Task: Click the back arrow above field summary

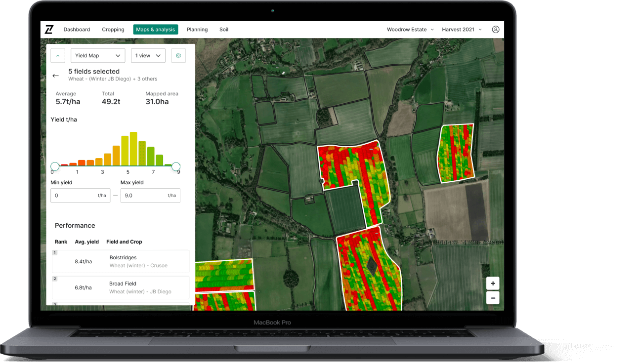Action: point(55,75)
